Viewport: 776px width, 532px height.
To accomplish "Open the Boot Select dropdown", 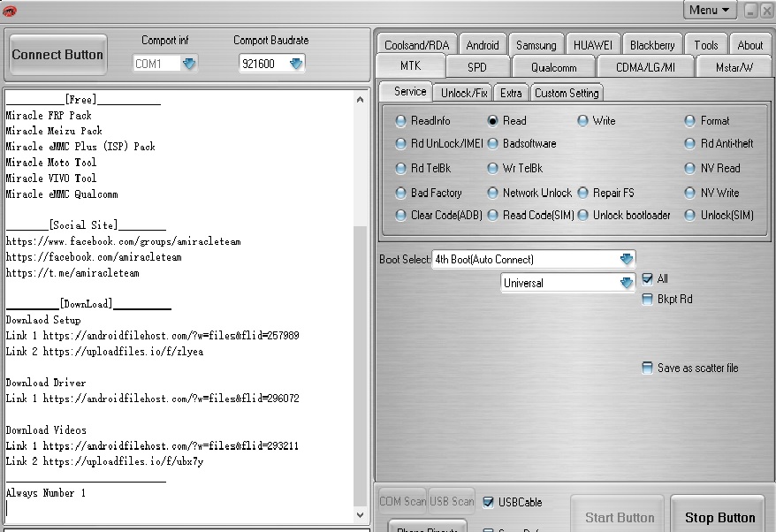I will (x=626, y=260).
